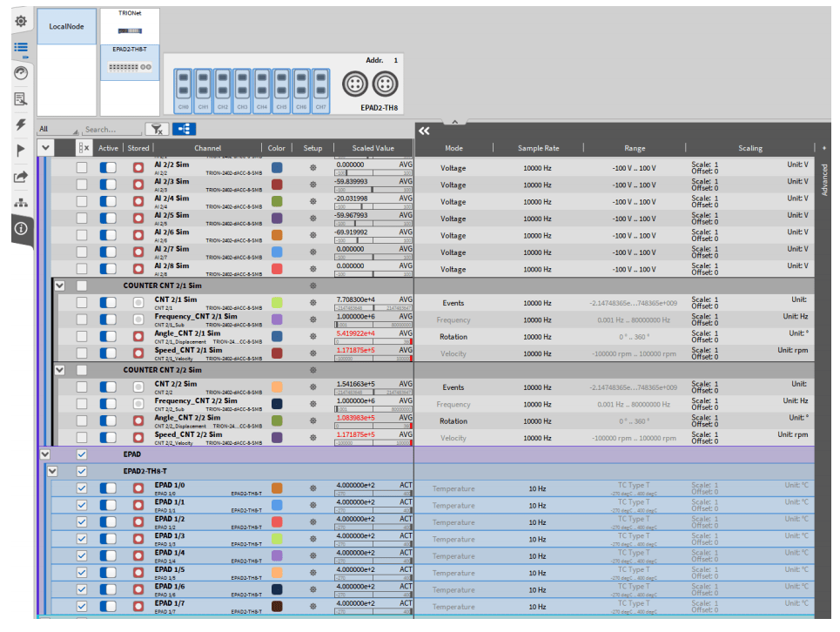Collapse panel with double-chevron button
This screenshot has height=632, width=840.
pos(424,131)
